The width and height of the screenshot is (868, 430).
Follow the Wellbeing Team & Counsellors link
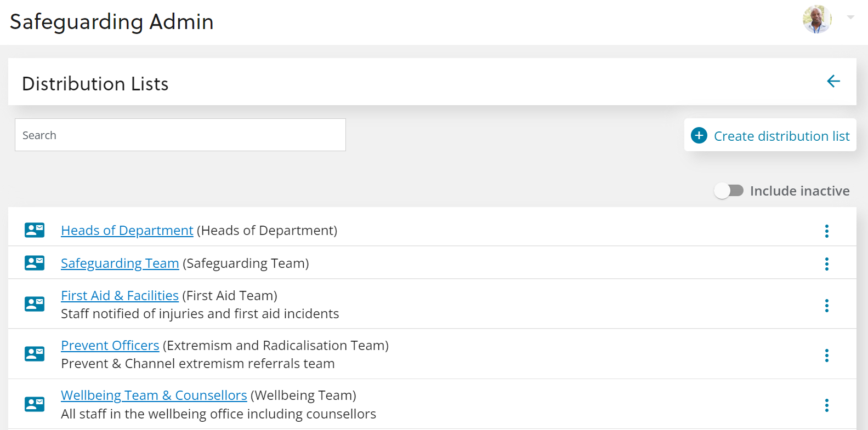tap(154, 395)
